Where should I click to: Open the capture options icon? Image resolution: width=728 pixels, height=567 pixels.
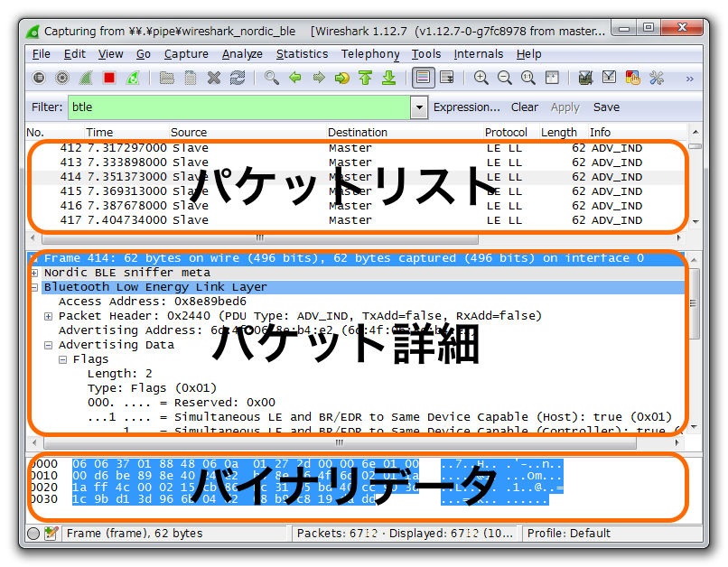point(62,79)
